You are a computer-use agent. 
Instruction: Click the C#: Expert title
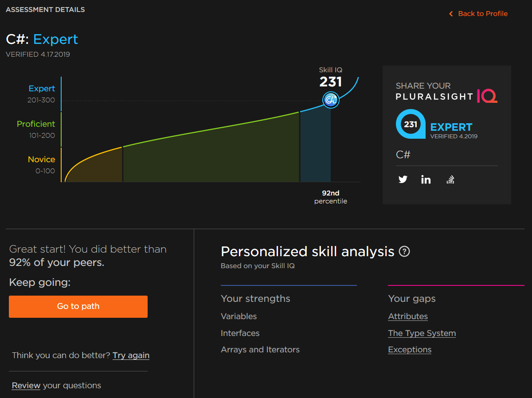coord(42,39)
